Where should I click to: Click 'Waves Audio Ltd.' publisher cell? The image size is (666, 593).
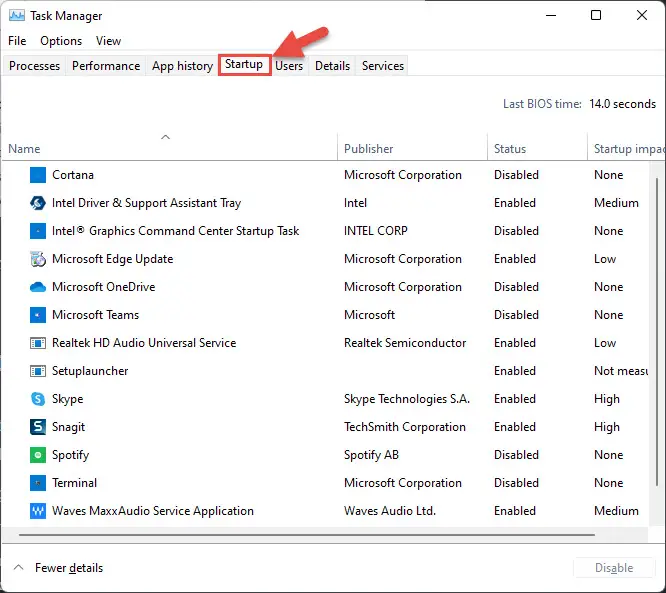[x=390, y=511]
